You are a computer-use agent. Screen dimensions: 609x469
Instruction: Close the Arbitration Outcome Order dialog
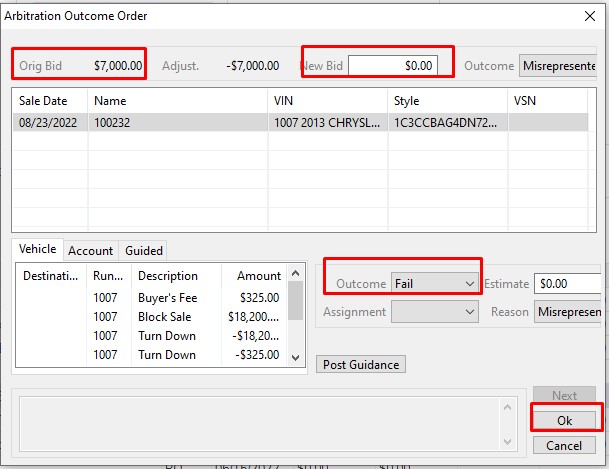pos(587,14)
